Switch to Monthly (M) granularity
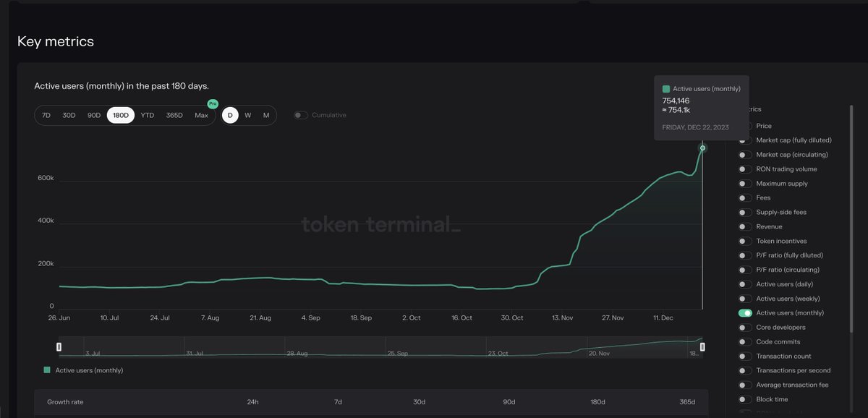Viewport: 868px width, 418px height. pos(265,114)
